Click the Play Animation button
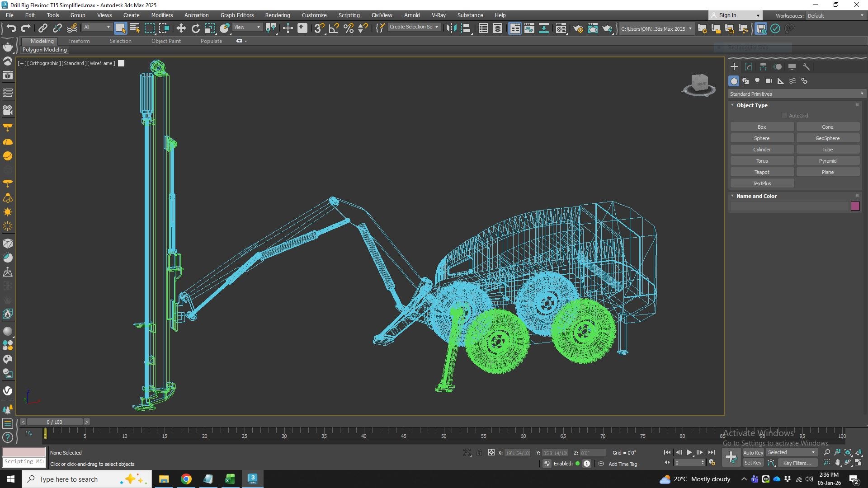 tap(689, 452)
